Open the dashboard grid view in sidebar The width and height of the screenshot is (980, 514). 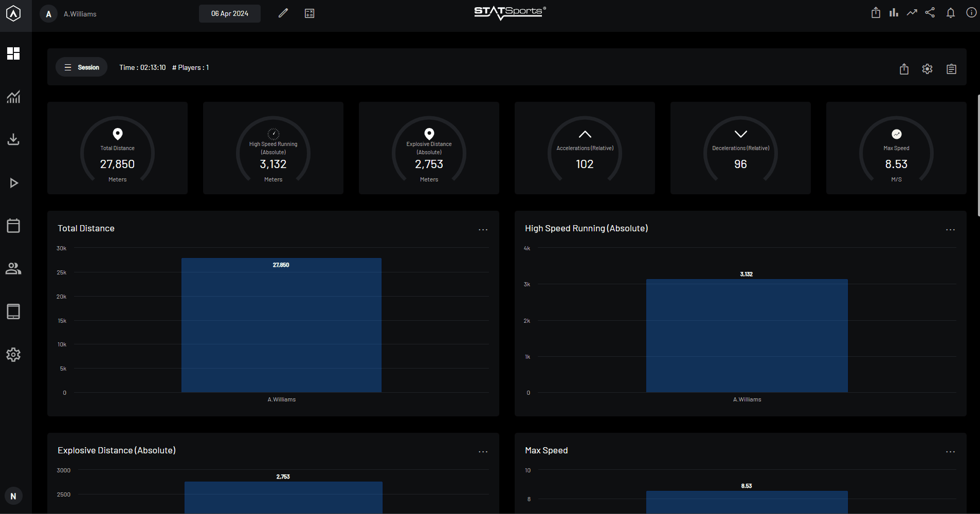click(x=13, y=53)
